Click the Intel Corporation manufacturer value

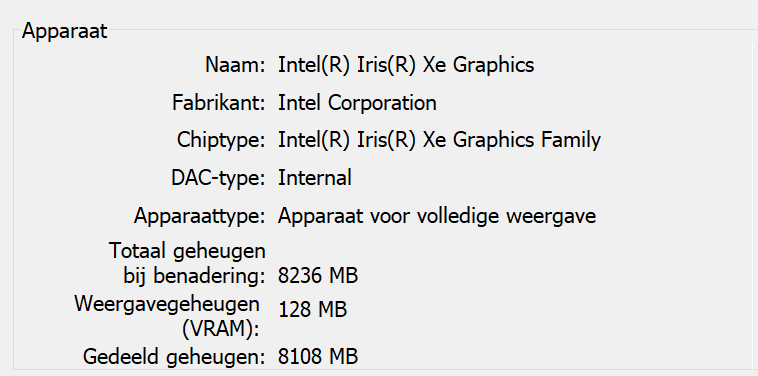pos(357,102)
